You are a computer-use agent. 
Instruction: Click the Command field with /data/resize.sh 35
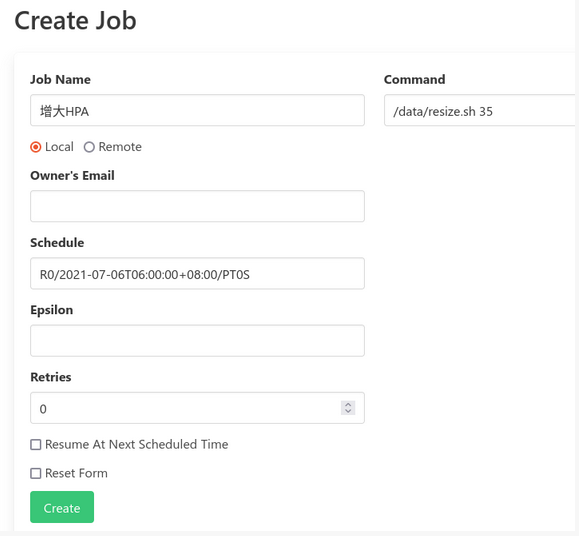[480, 110]
